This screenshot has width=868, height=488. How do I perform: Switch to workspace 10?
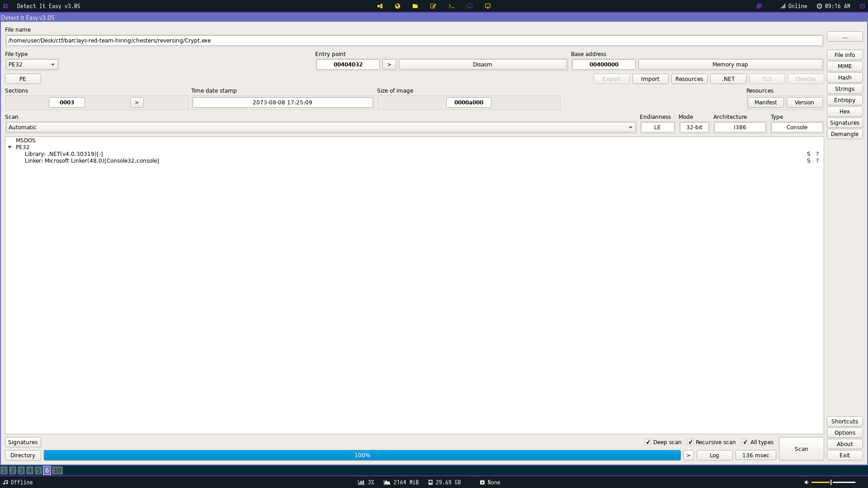tap(57, 470)
